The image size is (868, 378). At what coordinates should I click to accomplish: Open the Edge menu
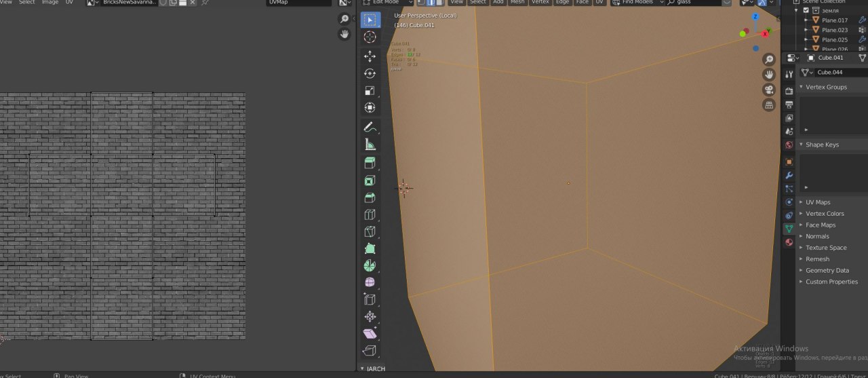coord(563,3)
